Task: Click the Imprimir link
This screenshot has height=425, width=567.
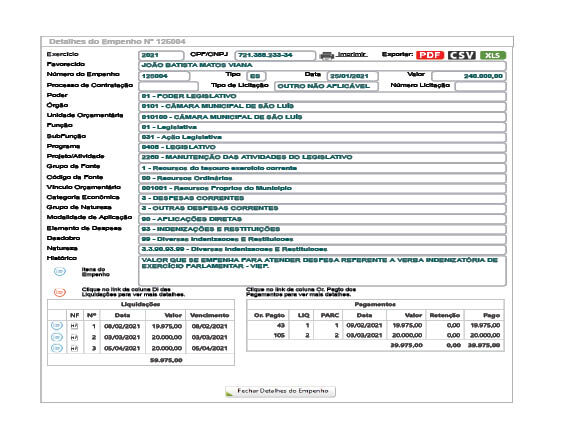Action: pos(352,54)
